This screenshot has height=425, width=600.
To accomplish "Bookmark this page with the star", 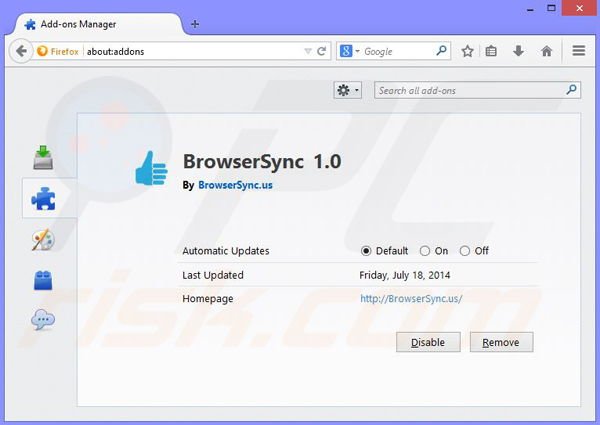I will 467,51.
